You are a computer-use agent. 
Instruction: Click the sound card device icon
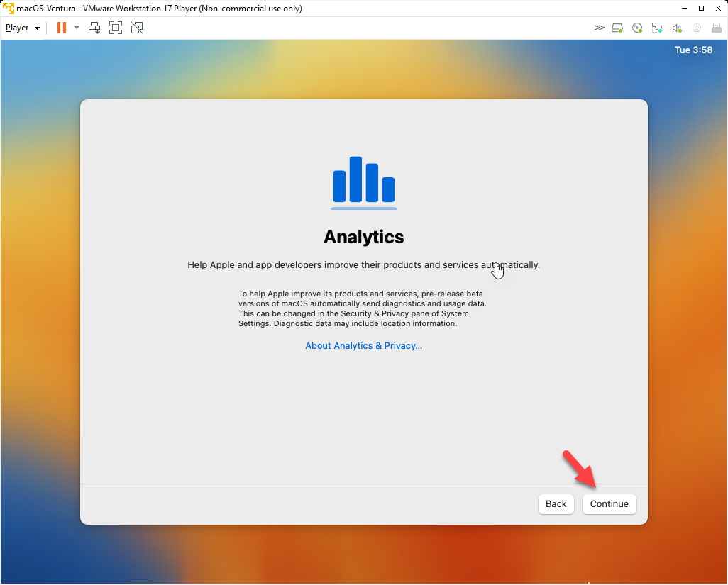coord(677,28)
